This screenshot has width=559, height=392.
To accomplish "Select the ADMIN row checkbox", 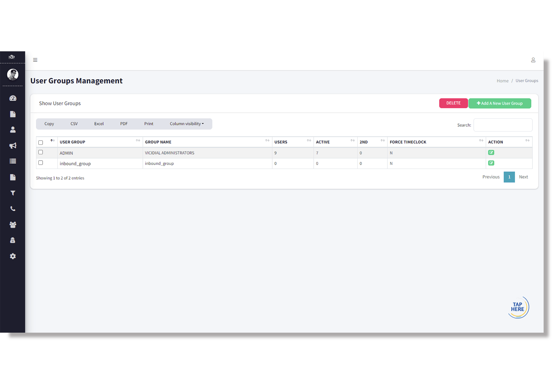I will pos(41,152).
